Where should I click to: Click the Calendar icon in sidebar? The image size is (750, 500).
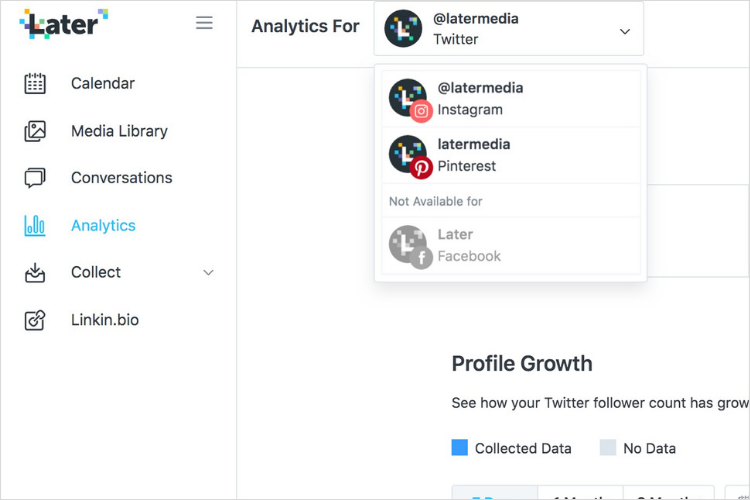pyautogui.click(x=35, y=83)
